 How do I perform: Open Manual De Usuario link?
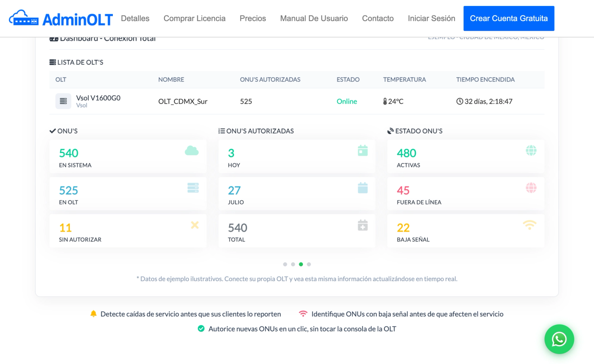point(314,18)
